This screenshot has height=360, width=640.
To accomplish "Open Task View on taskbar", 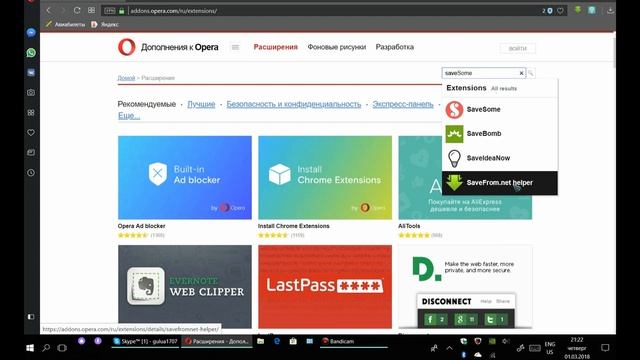I will pyautogui.click(x=62, y=348).
